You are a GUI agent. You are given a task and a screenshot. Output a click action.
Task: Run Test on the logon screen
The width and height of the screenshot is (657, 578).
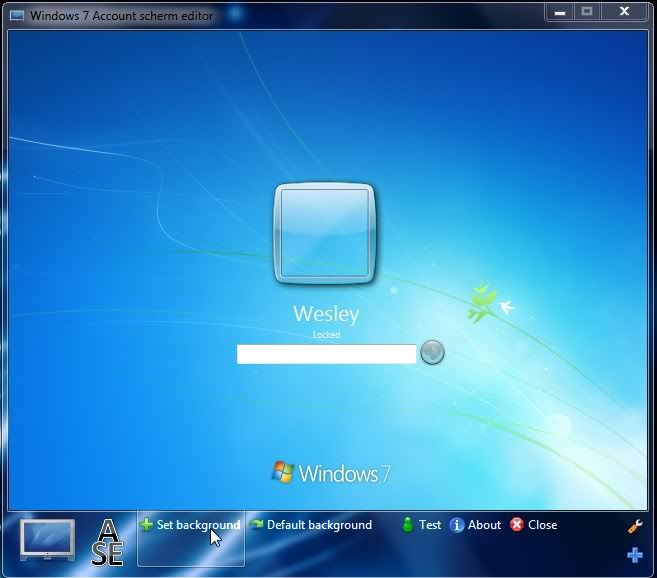[421, 525]
